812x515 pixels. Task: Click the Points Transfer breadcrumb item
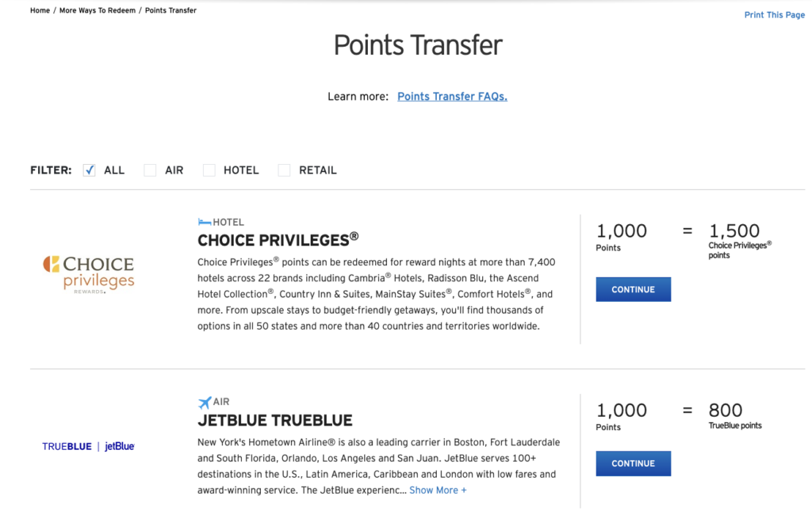point(170,10)
